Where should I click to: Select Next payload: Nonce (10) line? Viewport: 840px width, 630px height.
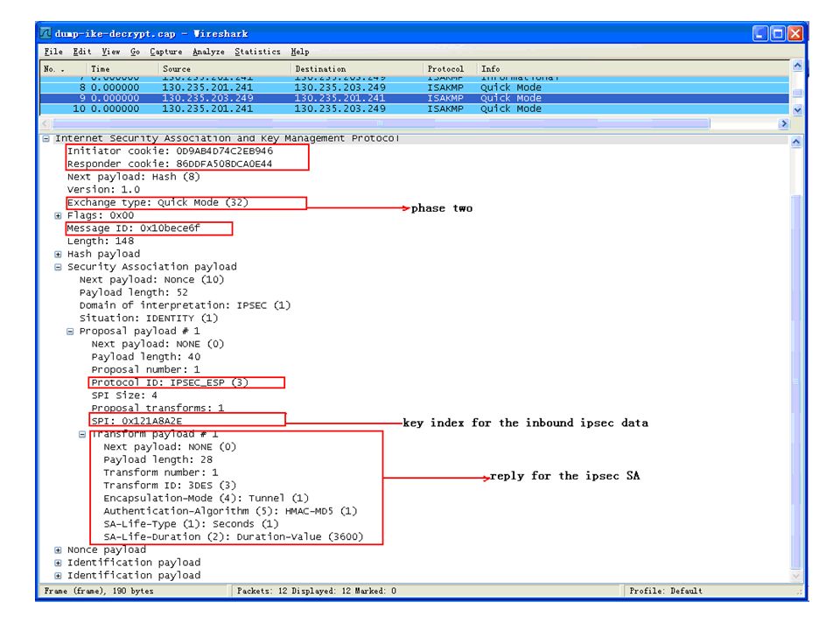(x=151, y=280)
